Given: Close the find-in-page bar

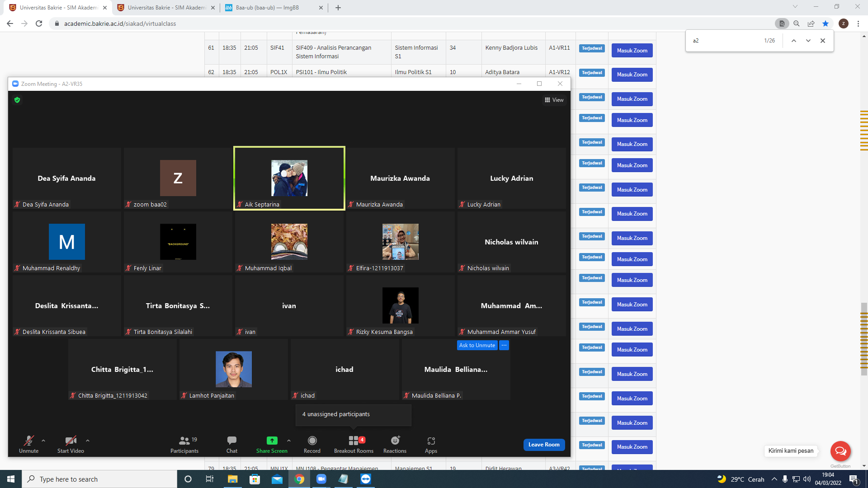Looking at the screenshot, I should pos(823,41).
